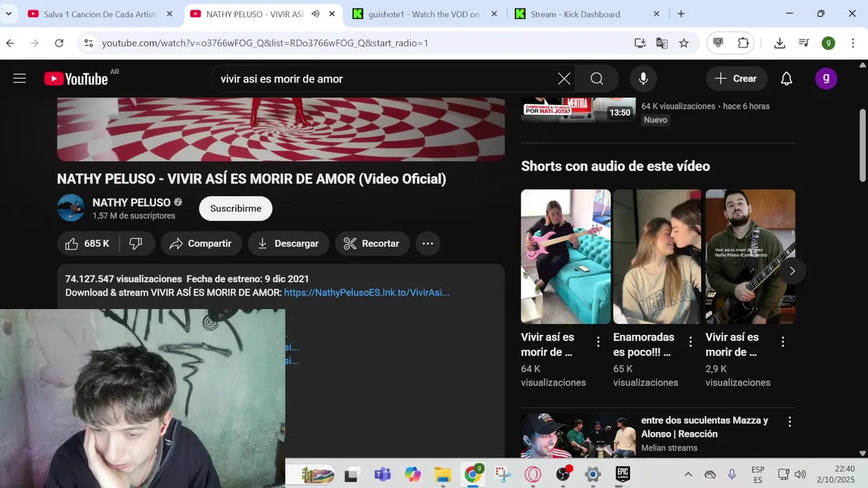This screenshot has width=868, height=488.
Task: Open the NATHY PELUSO channel avatar
Action: click(71, 208)
